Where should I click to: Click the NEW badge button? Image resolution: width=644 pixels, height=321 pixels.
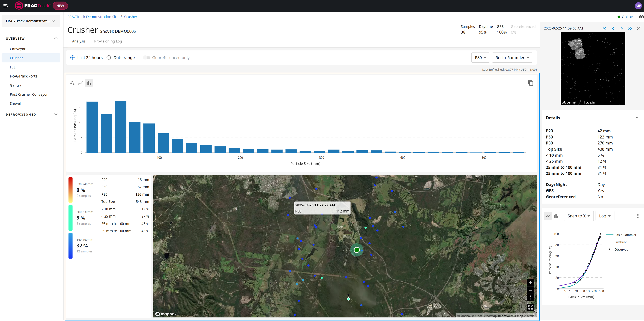pyautogui.click(x=60, y=6)
